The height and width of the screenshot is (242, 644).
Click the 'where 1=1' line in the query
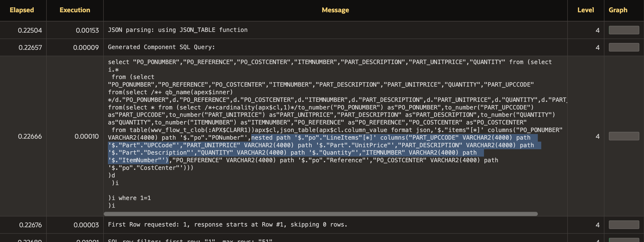[x=134, y=198]
